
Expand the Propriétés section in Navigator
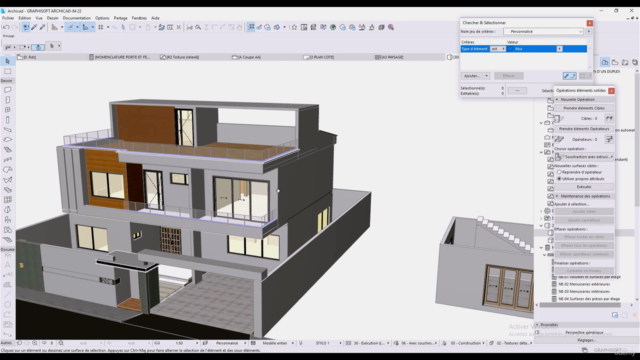pos(537,325)
